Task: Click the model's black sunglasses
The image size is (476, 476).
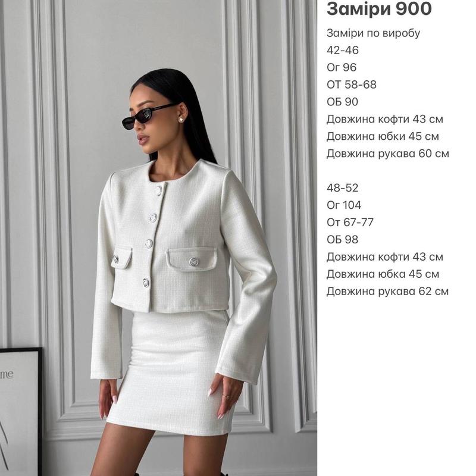Action: coord(146,117)
